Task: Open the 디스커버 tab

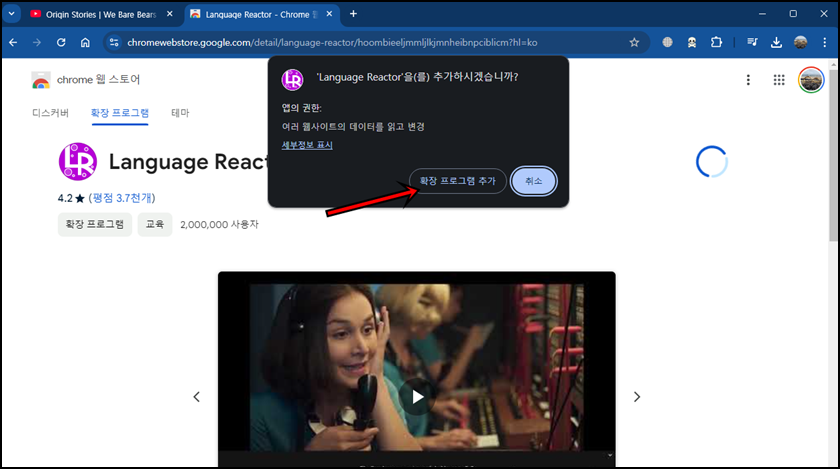Action: click(x=50, y=113)
